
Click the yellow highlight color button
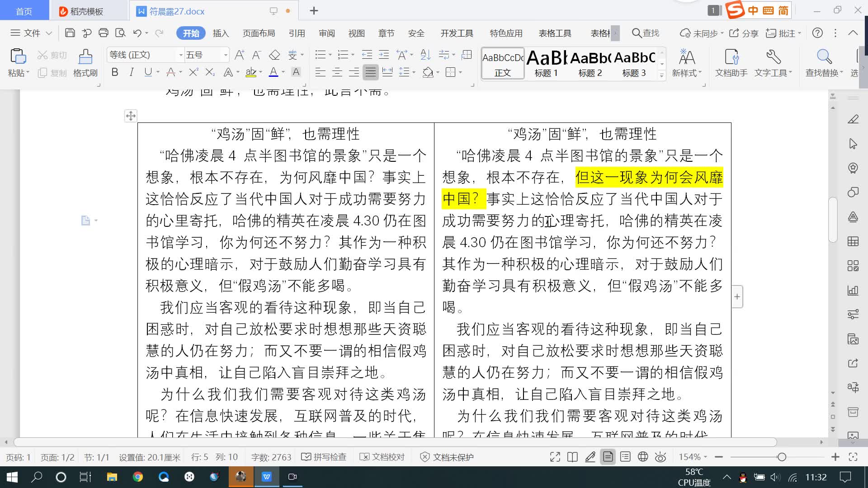[250, 72]
